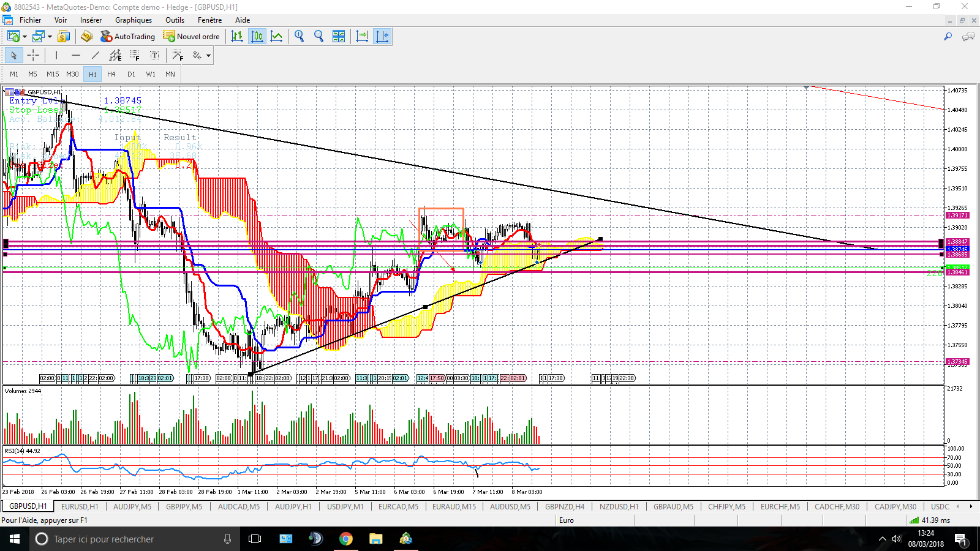Expand the New Chart dropdown arrow
The height and width of the screenshot is (551, 980).
click(24, 37)
